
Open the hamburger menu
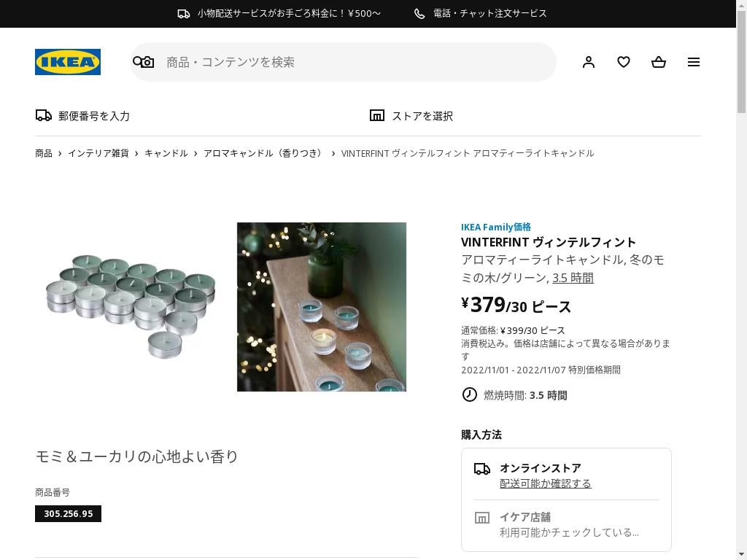[694, 62]
